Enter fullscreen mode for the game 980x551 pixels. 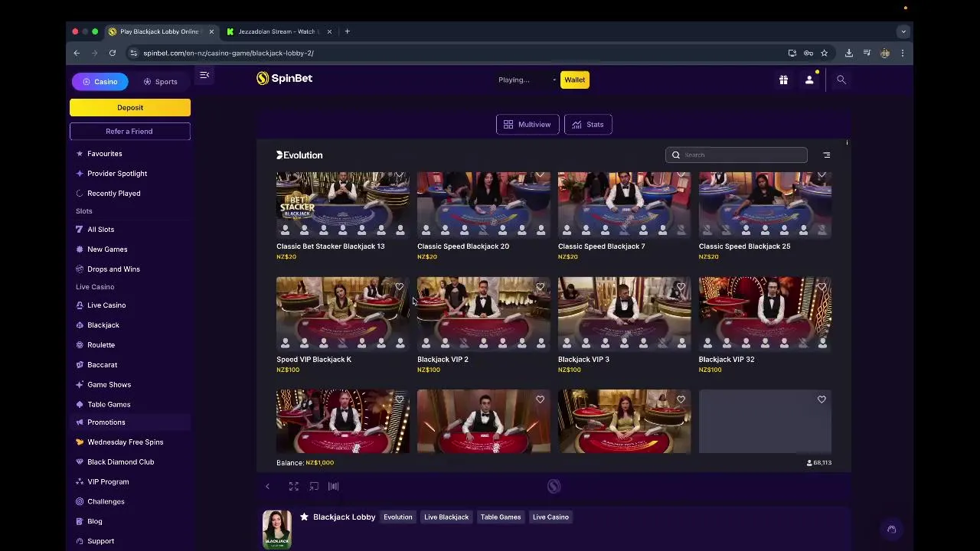(293, 486)
